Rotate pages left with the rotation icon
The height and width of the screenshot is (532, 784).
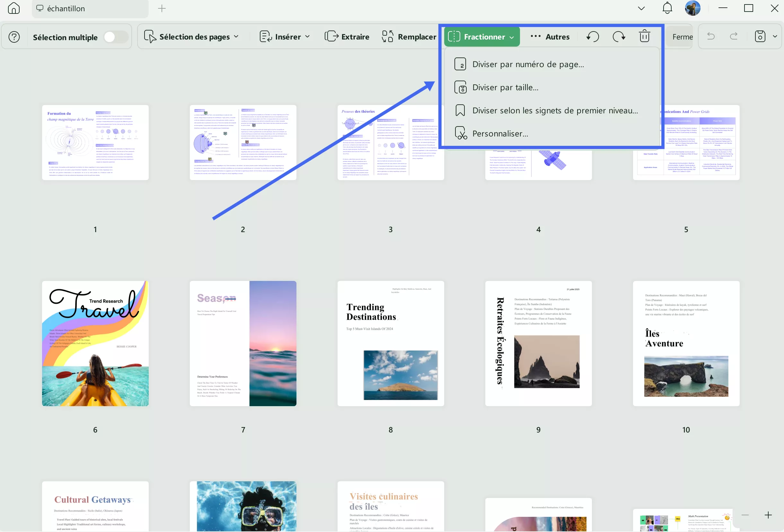coord(592,36)
